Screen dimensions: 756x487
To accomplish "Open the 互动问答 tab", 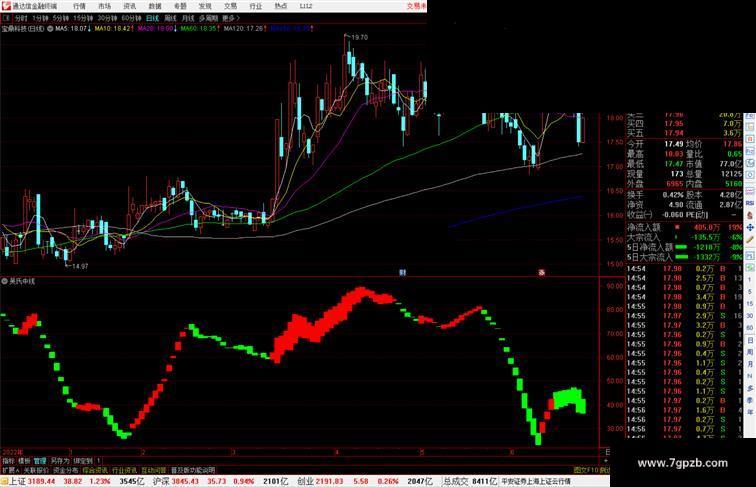I will [x=154, y=470].
